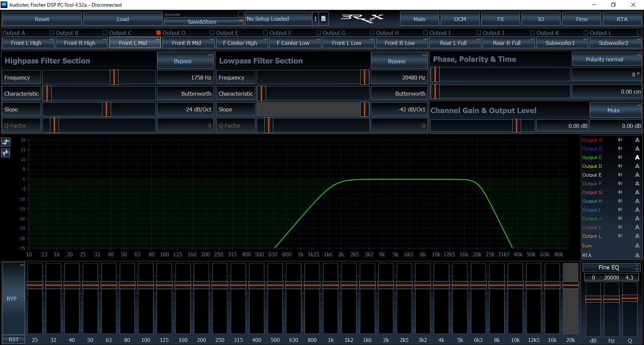Click the upper graph zoom icon left of chart
644x345 pixels.
point(6,142)
